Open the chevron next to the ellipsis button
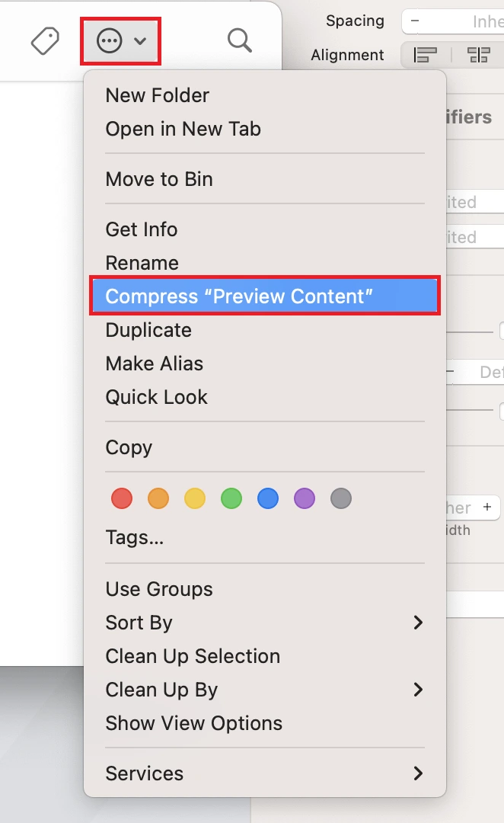This screenshot has width=504, height=823. click(x=139, y=42)
